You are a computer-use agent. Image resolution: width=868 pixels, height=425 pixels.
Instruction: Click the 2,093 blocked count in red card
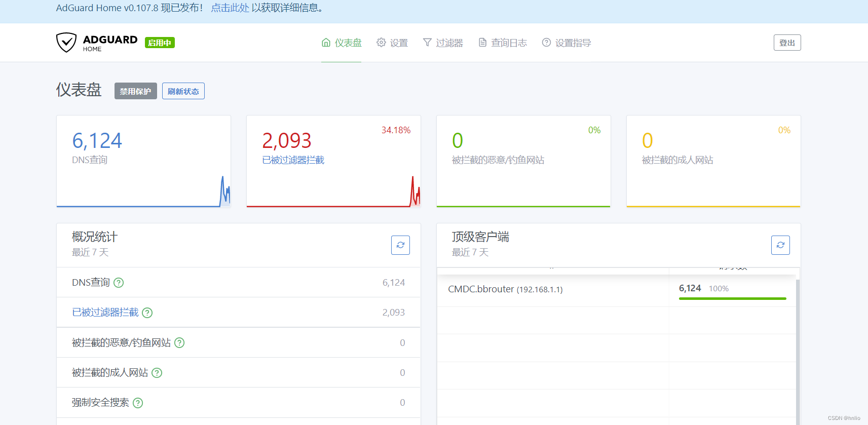point(287,141)
